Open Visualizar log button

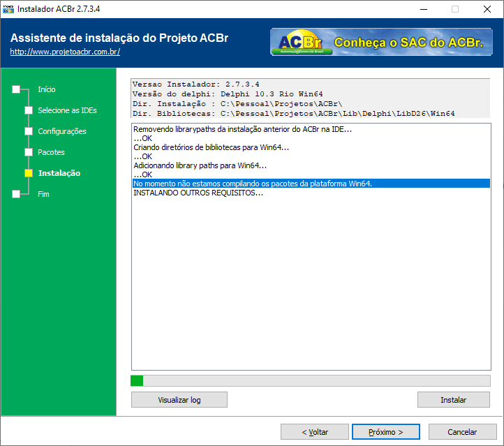click(179, 400)
